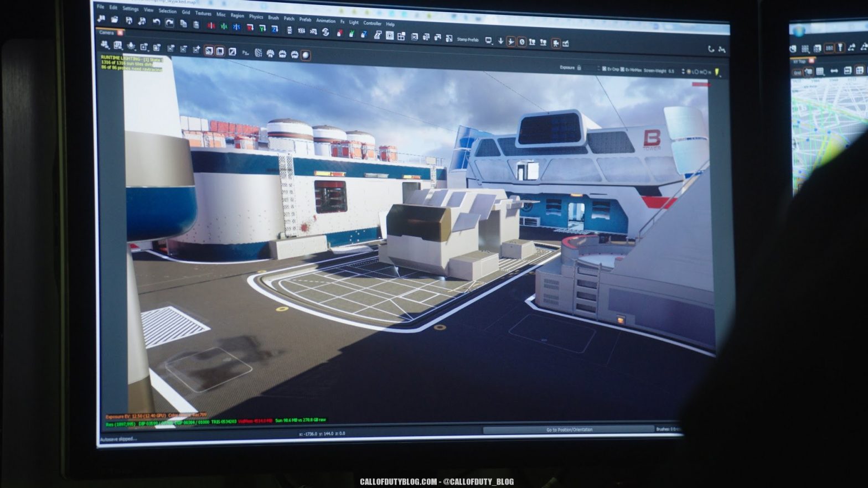This screenshot has width=868, height=488.
Task: Click the red flip X axis icon
Action: 211,25
